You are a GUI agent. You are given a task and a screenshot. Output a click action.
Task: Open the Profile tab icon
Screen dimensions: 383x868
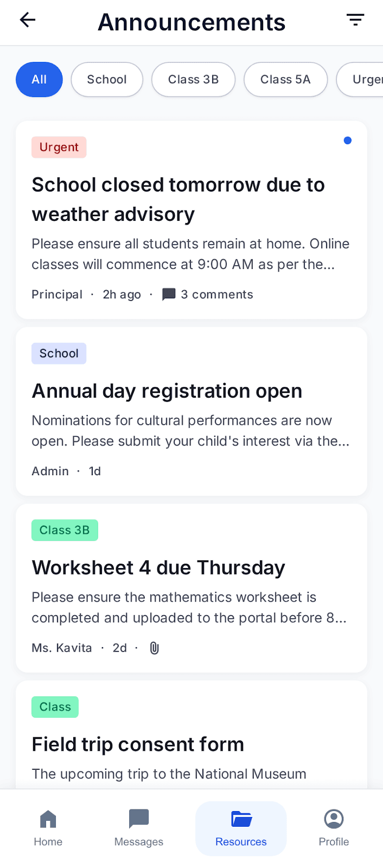click(334, 819)
